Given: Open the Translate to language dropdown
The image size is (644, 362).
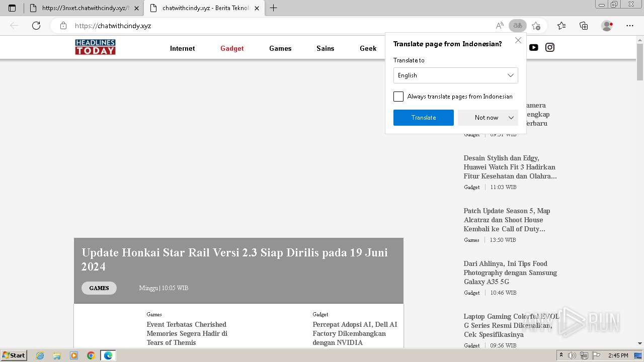Looking at the screenshot, I should 455,75.
